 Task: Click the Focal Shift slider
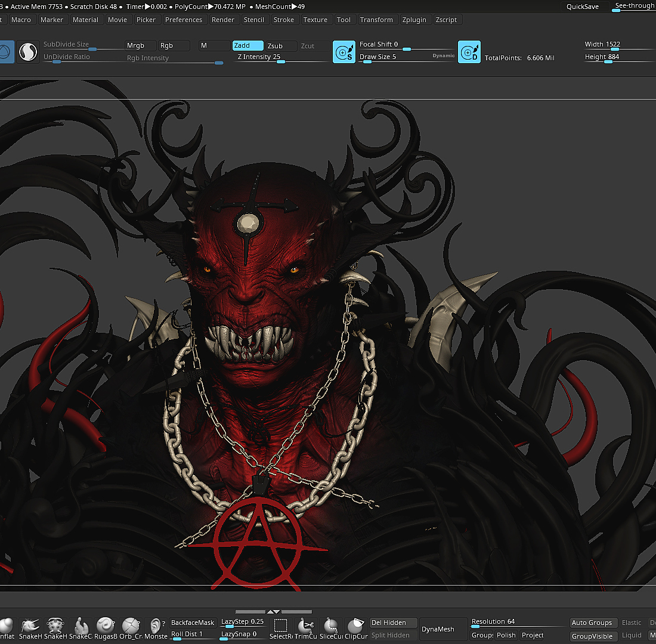[407, 45]
